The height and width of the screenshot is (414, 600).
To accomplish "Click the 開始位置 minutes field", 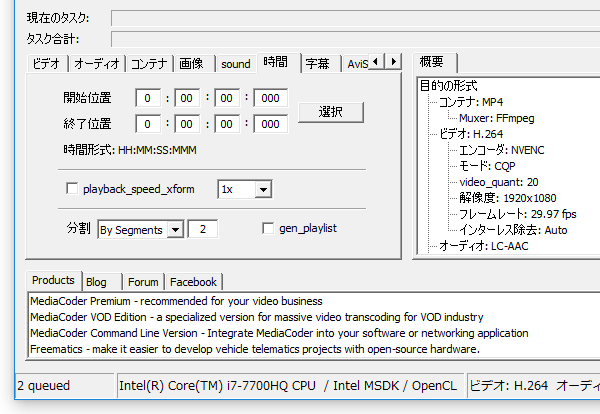I will click(x=187, y=98).
